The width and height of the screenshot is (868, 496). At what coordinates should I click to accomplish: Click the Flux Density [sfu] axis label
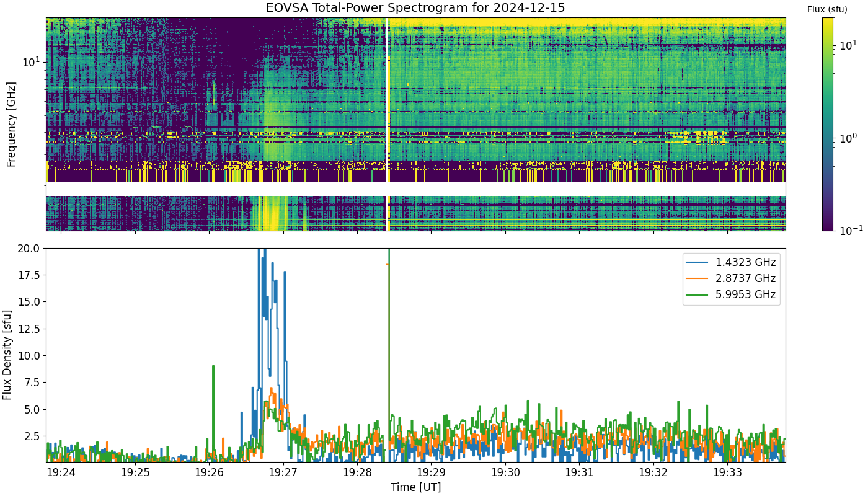[x=8, y=355]
